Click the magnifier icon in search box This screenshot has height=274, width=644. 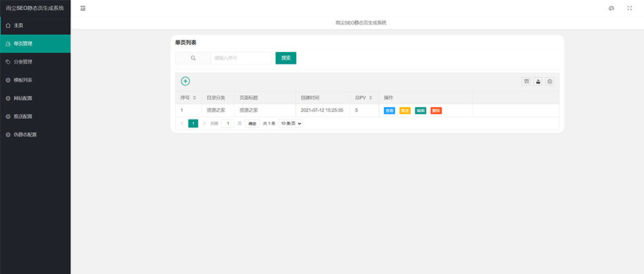(x=193, y=58)
